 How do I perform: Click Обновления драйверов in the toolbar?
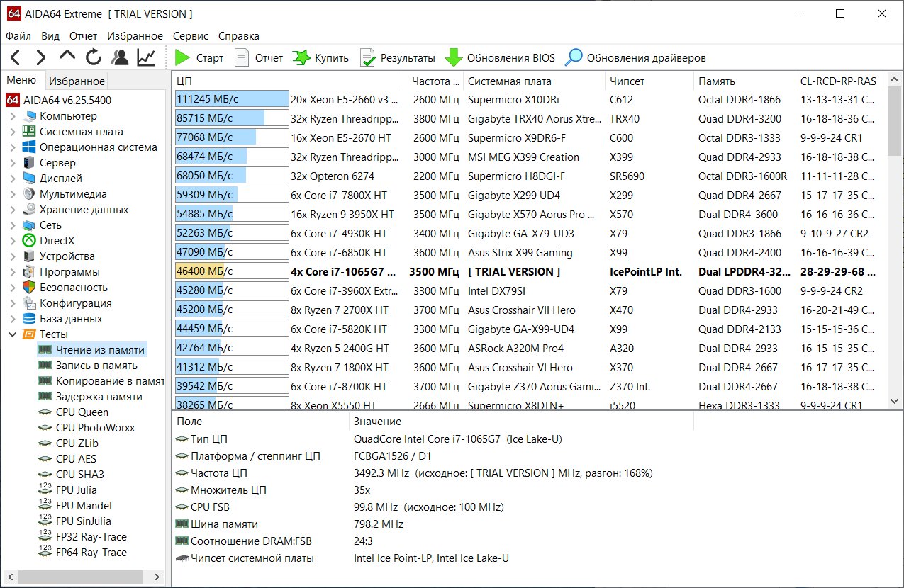click(635, 57)
